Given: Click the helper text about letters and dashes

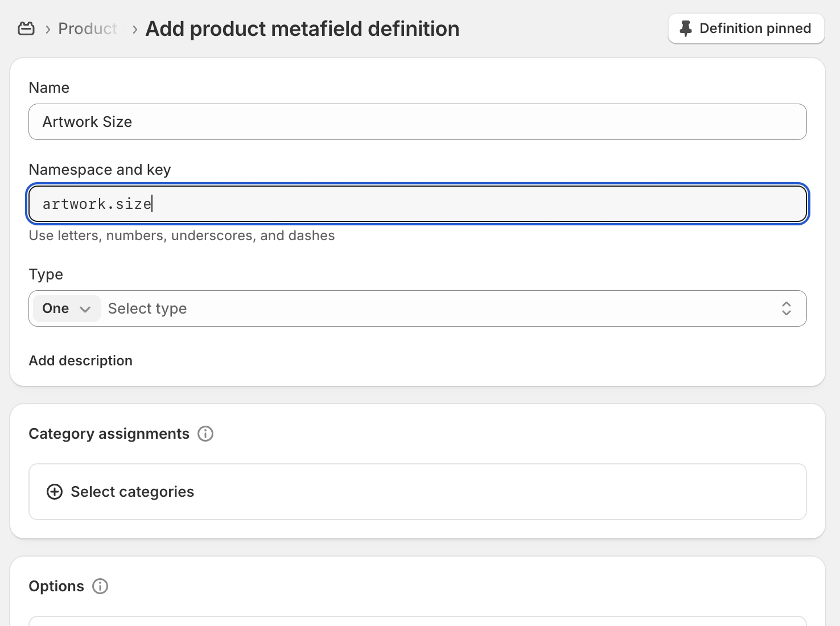Looking at the screenshot, I should click(x=182, y=236).
